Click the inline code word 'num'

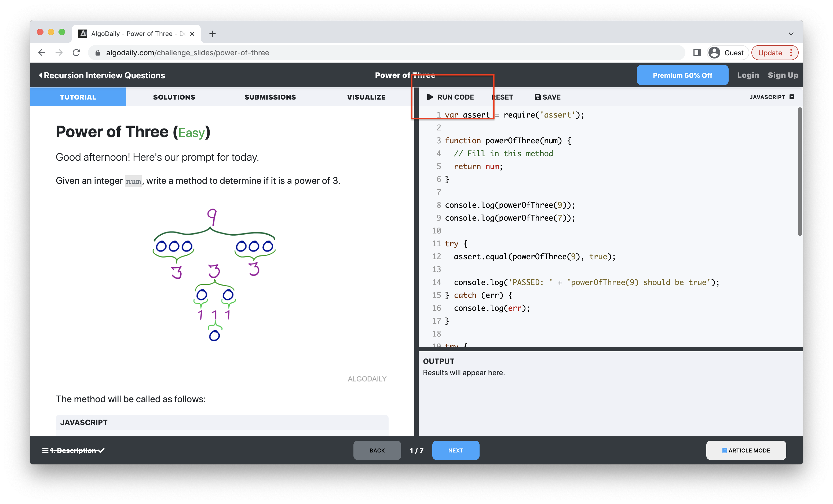click(x=134, y=181)
